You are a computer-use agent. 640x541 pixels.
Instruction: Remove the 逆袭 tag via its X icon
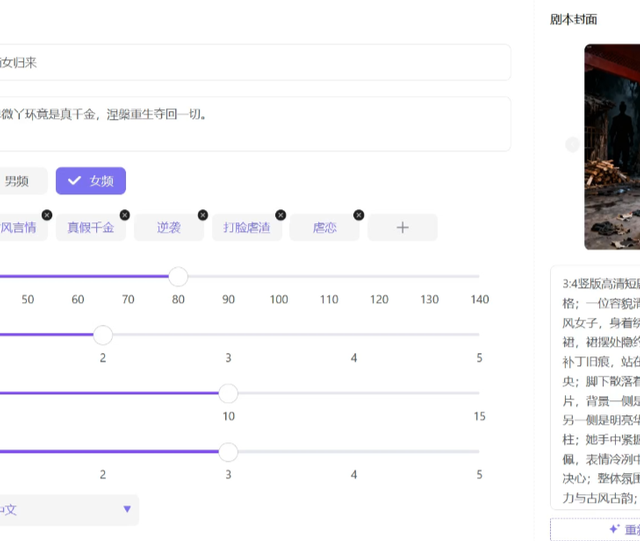pyautogui.click(x=203, y=215)
